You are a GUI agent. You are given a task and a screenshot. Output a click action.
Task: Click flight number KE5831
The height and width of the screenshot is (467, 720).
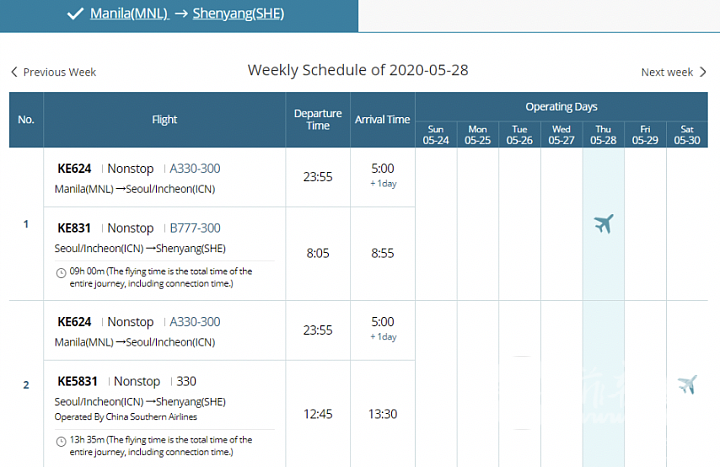[x=77, y=382]
